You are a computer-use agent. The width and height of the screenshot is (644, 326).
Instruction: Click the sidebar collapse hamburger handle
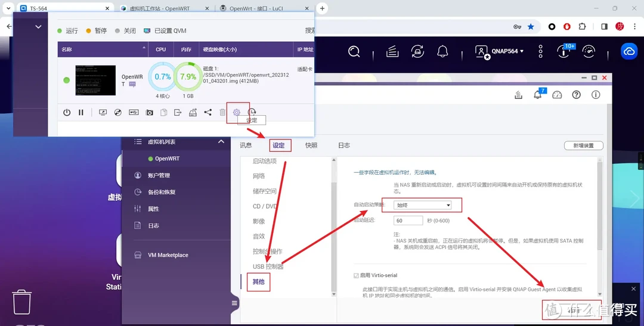tap(234, 303)
